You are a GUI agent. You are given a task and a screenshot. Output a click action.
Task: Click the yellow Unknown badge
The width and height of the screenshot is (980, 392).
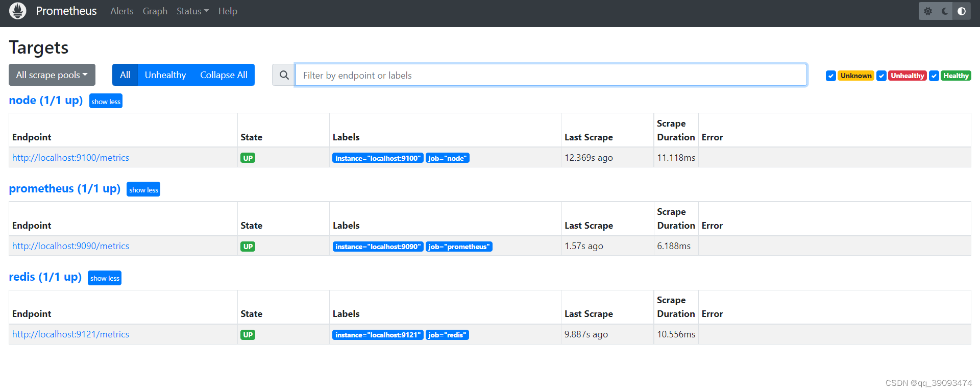pos(856,76)
